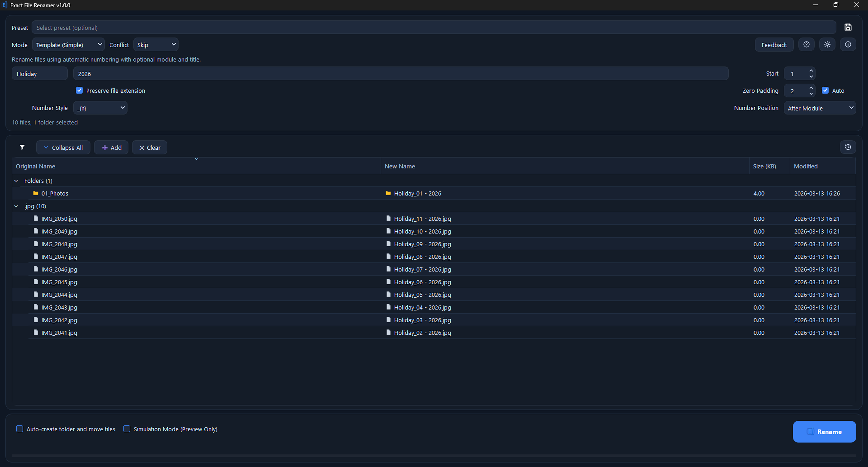
Task: Open the filter funnel icon above the file list
Action: coord(22,147)
